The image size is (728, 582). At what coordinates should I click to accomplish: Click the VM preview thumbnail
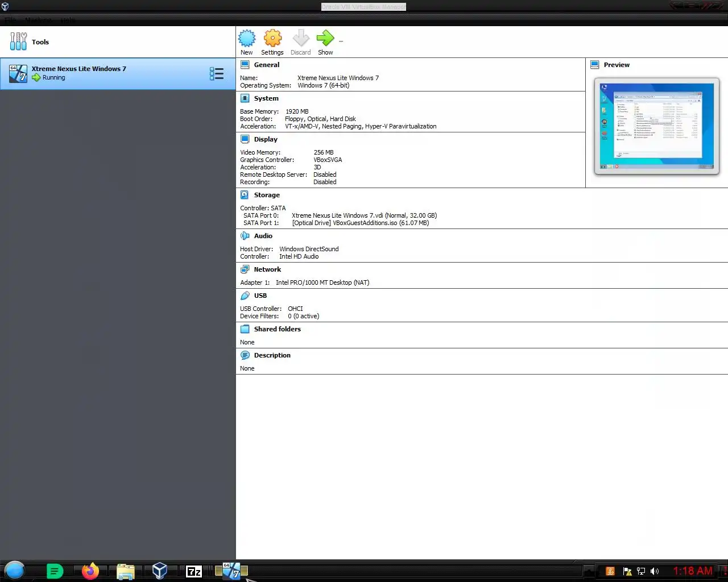coord(657,126)
